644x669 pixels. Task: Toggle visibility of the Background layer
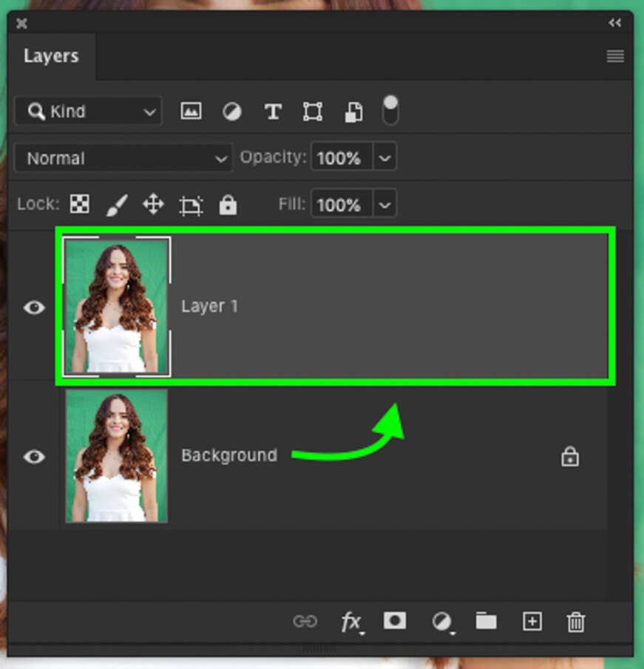point(33,457)
